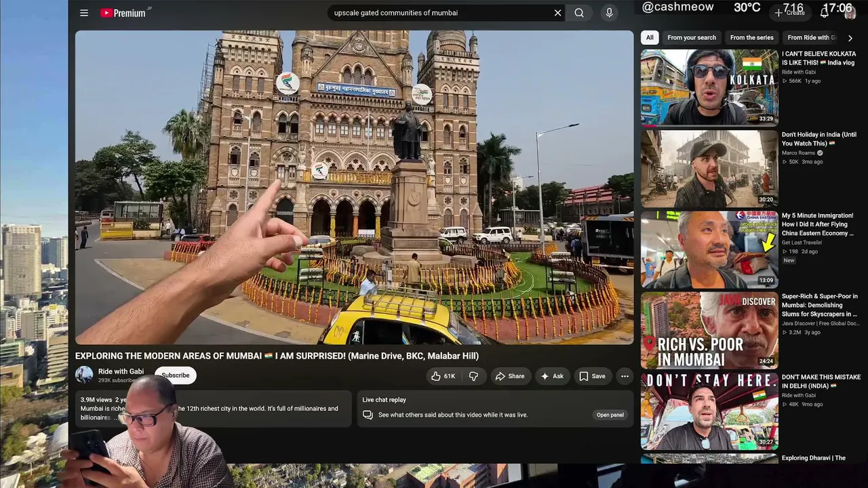The image size is (868, 488).
Task: Click the 24:24 duration badge
Action: click(x=766, y=362)
